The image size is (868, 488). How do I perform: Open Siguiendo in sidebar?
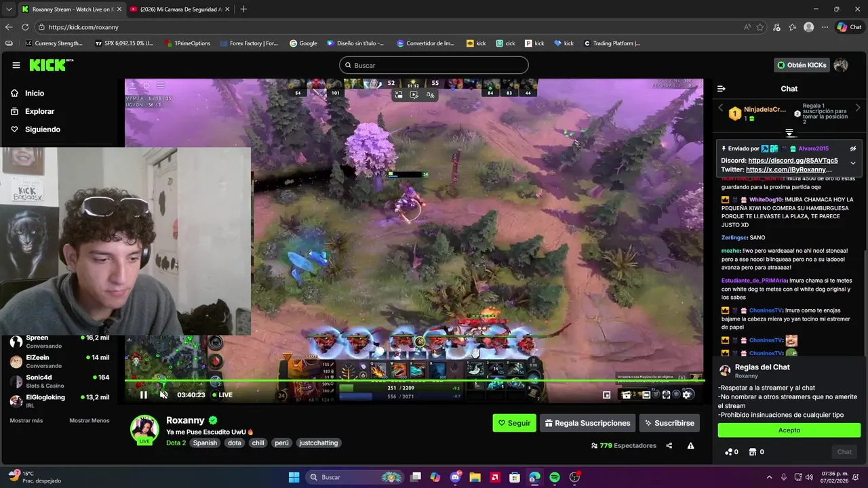(x=43, y=129)
